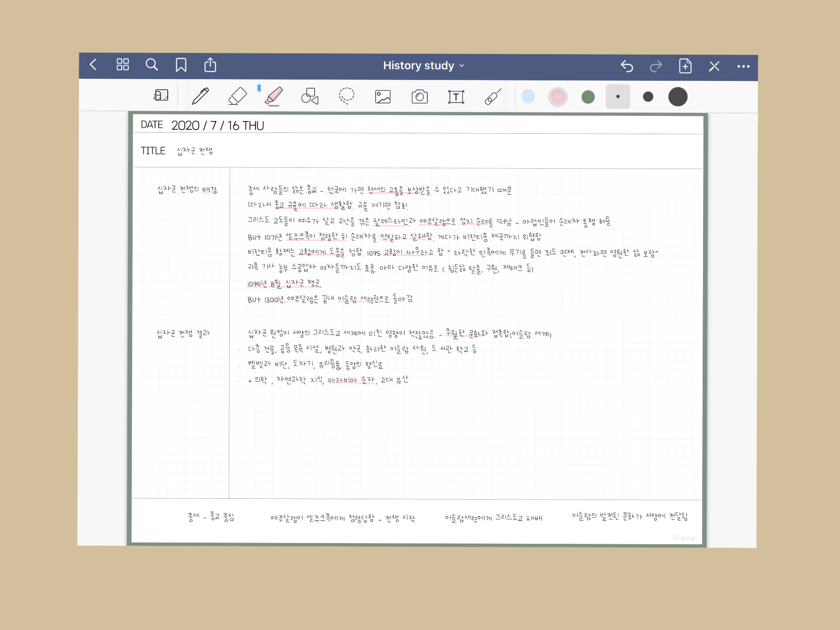Screen dimensions: 840x630
Task: Open the share and export menu
Action: (210, 65)
